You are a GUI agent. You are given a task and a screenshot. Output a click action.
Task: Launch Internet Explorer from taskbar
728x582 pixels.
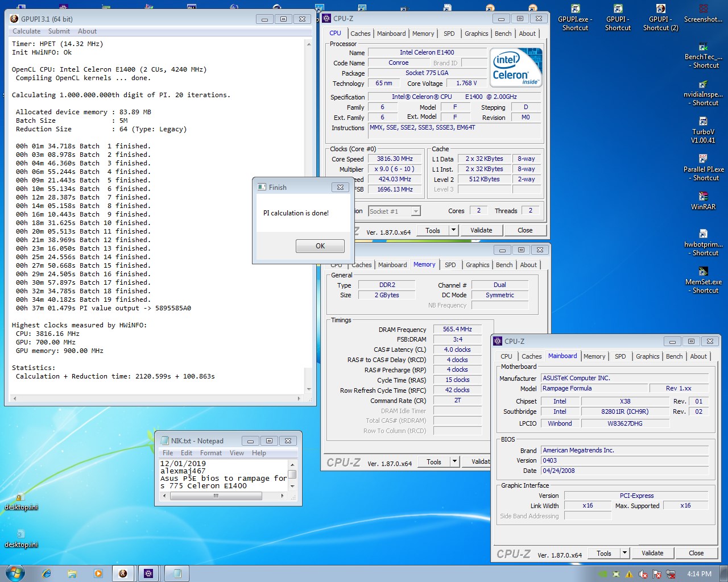[47, 573]
